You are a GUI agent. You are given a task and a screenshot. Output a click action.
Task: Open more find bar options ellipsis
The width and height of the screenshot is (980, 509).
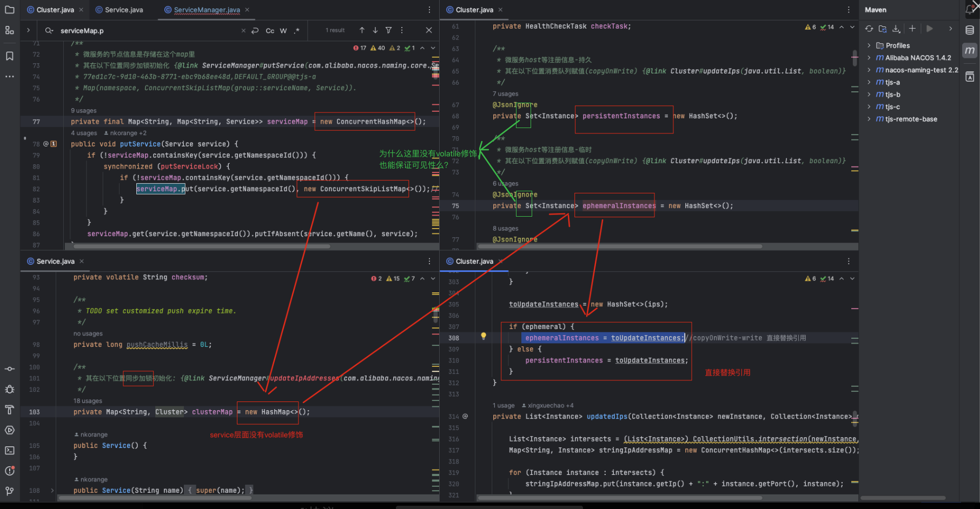coord(402,30)
